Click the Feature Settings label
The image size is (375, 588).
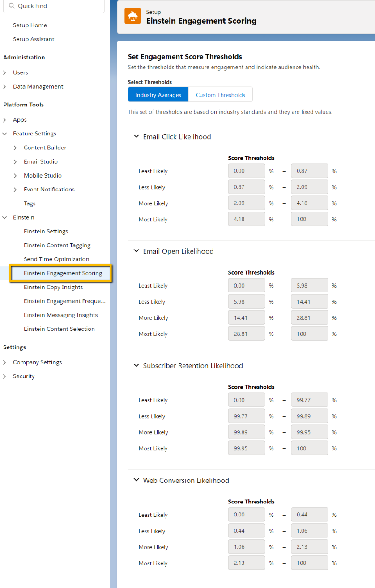(34, 134)
